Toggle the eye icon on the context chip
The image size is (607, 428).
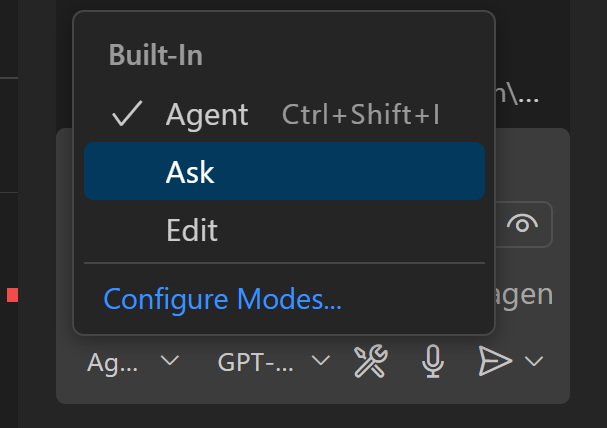[x=522, y=224]
